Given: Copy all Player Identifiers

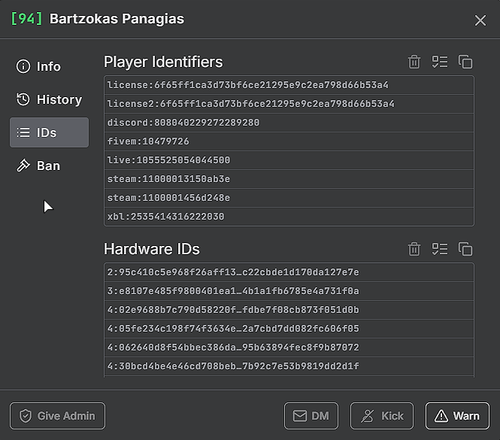Looking at the screenshot, I should (465, 62).
